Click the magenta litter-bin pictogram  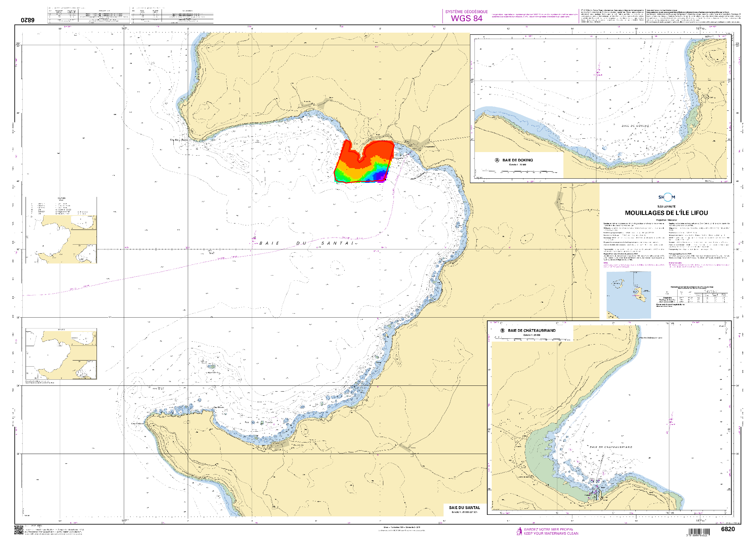click(519, 531)
